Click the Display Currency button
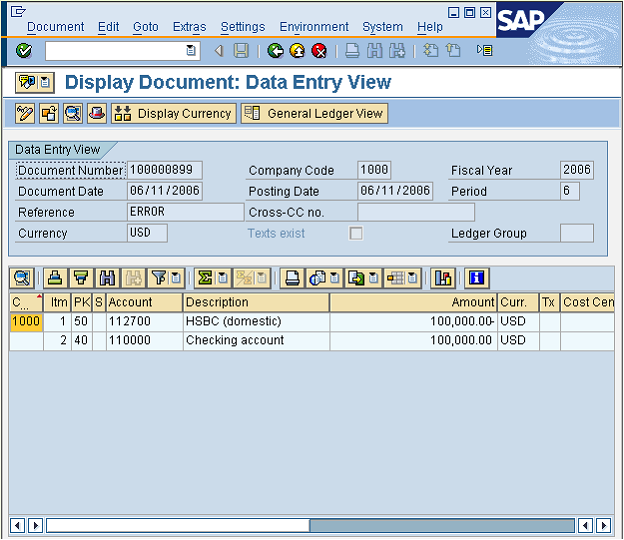Screen dimensions: 624x540 tap(174, 114)
